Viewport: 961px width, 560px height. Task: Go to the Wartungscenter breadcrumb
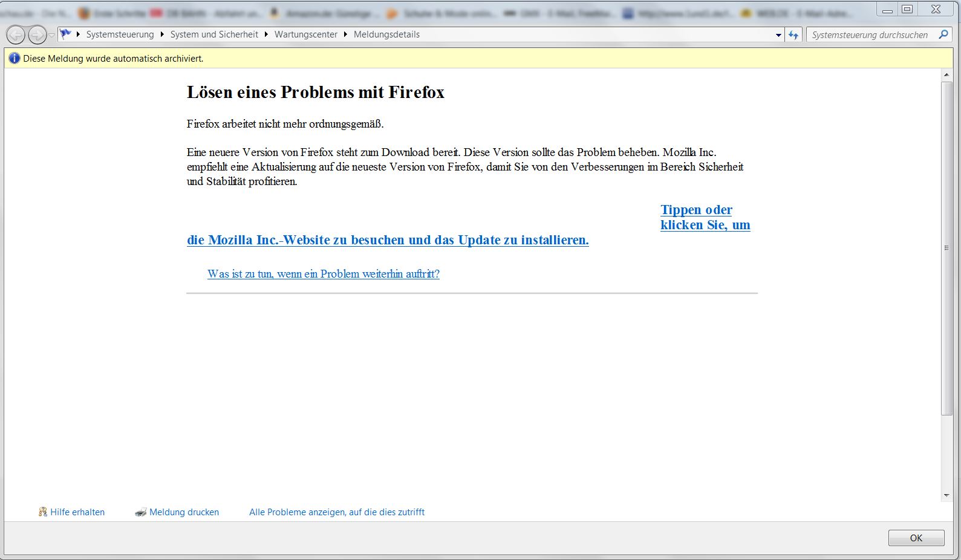click(306, 34)
